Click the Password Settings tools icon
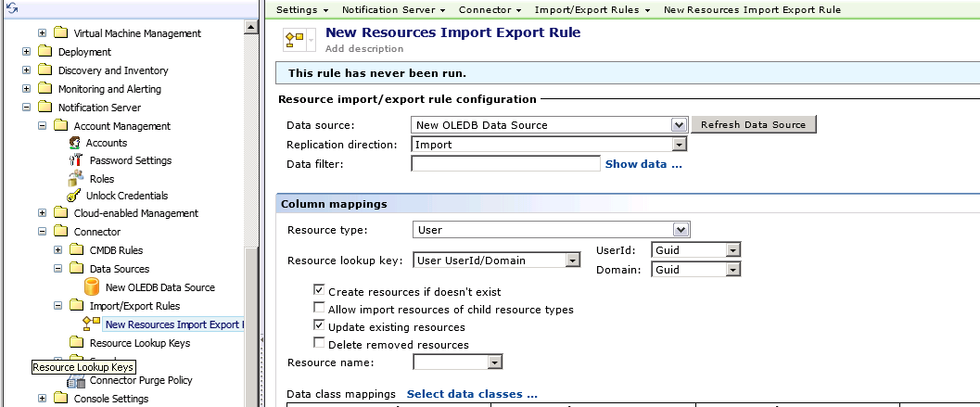The height and width of the screenshot is (407, 980). 77,160
